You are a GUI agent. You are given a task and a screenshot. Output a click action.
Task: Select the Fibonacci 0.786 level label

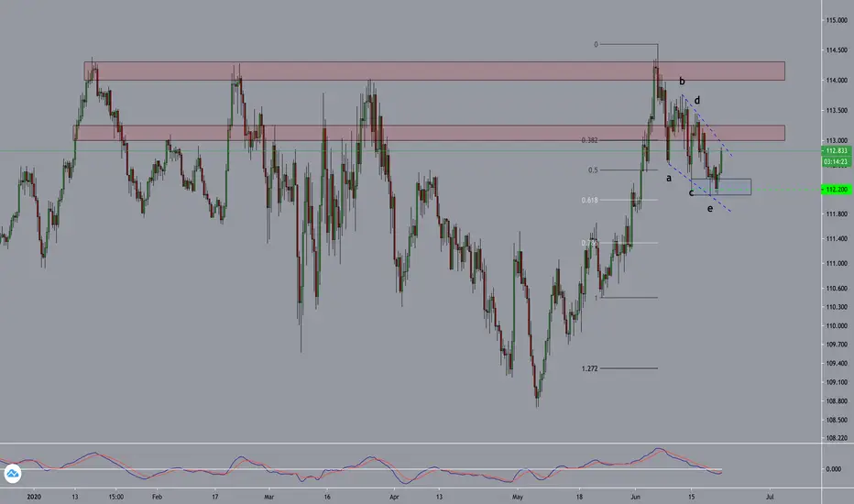coord(589,243)
